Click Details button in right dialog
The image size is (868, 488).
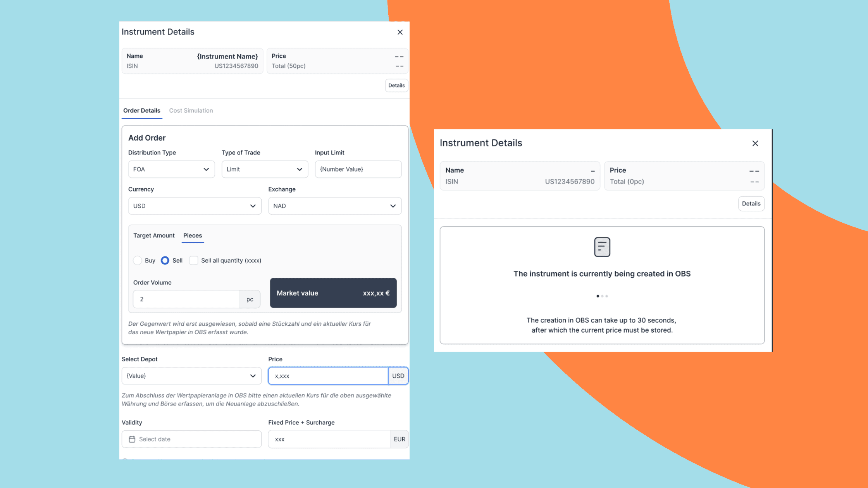click(x=751, y=204)
